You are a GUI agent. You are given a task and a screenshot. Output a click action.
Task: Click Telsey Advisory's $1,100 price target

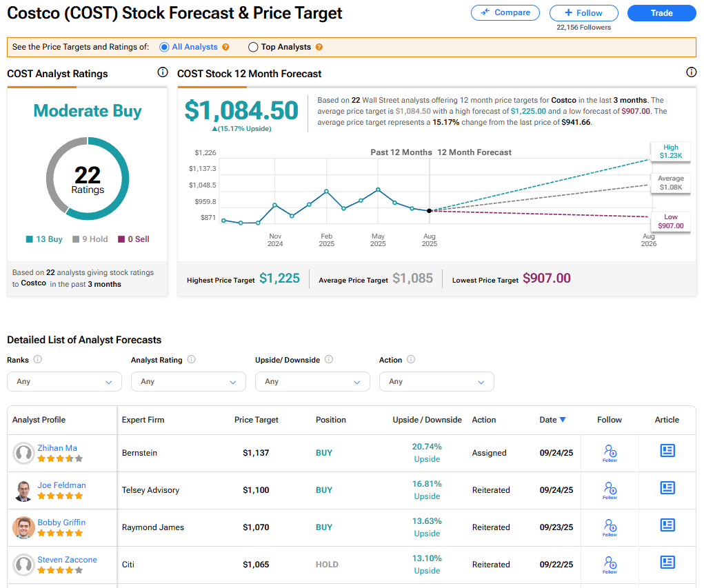point(256,490)
